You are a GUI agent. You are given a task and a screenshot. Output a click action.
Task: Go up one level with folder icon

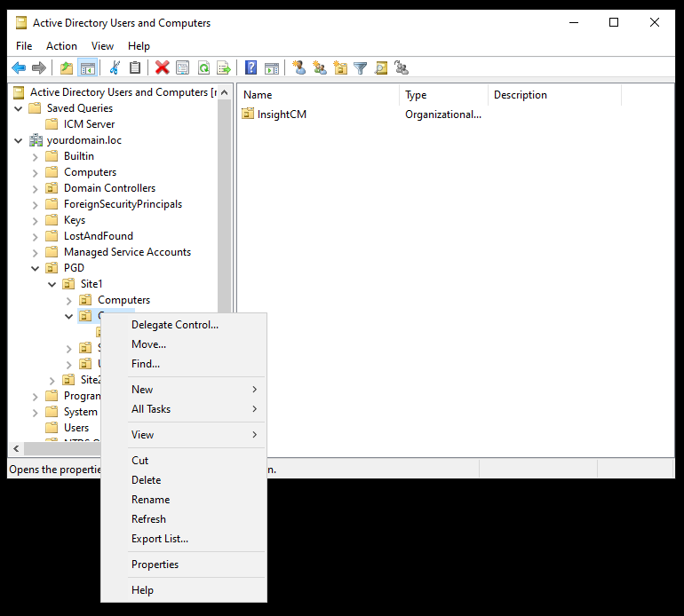67,68
